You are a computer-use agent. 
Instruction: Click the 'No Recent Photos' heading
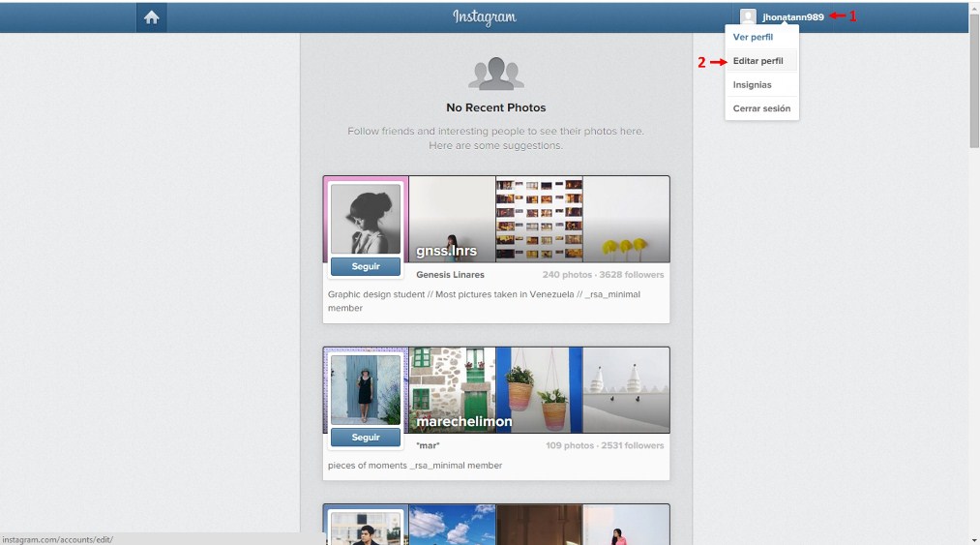(x=496, y=107)
